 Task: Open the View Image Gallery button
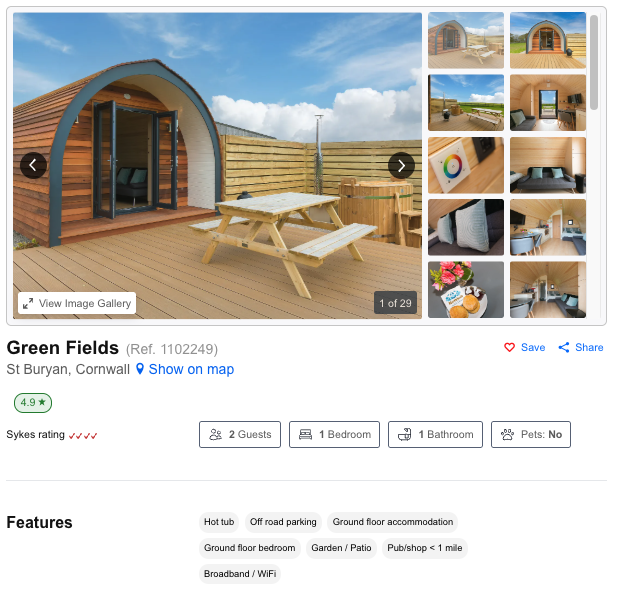pos(77,303)
